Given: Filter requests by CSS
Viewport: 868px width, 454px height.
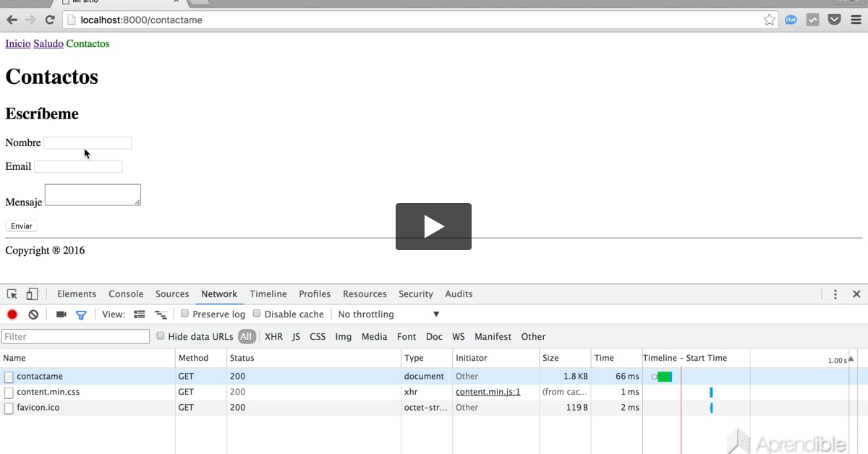Looking at the screenshot, I should click(x=318, y=337).
